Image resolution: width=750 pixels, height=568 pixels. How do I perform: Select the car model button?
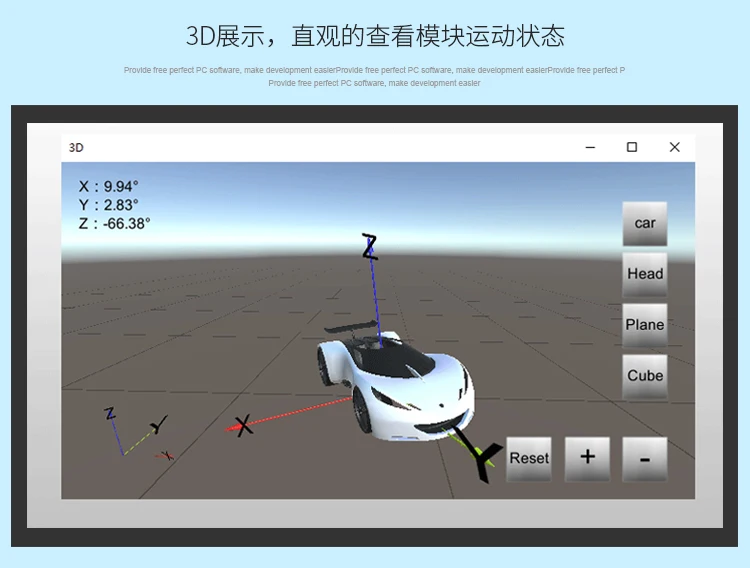click(x=644, y=223)
